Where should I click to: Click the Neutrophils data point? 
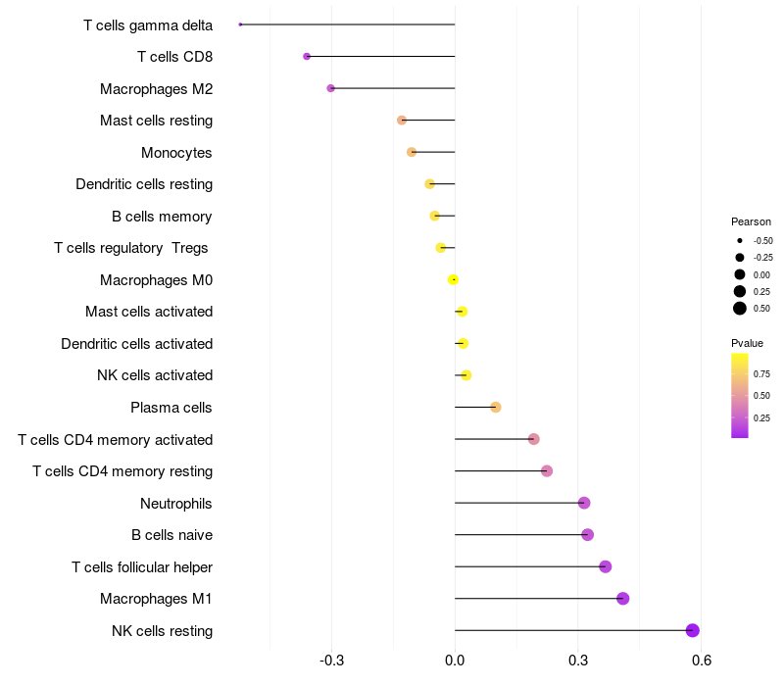pyautogui.click(x=584, y=503)
